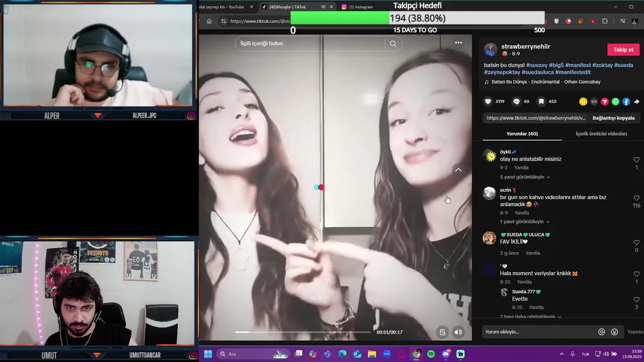Open comments via the speech bubble icon
This screenshot has width=644, height=362.
516,102
